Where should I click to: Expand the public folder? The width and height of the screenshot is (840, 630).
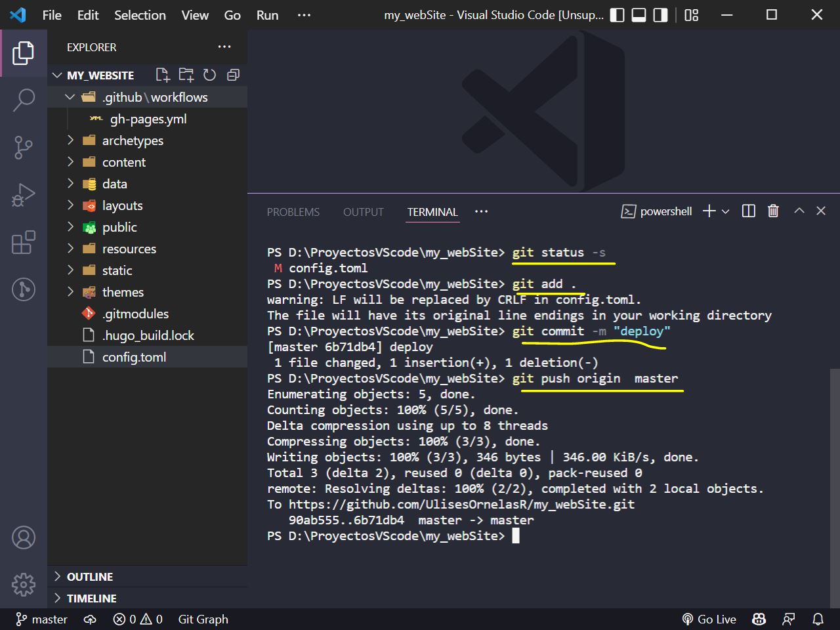point(70,227)
